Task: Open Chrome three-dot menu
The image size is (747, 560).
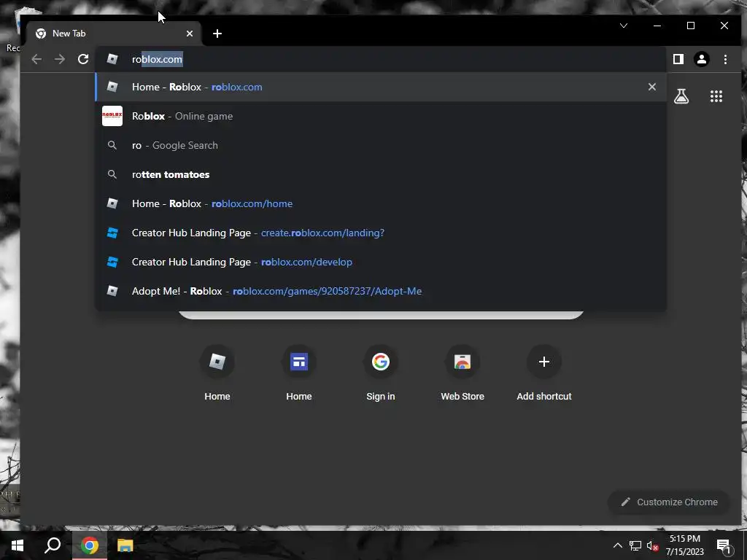Action: click(725, 59)
